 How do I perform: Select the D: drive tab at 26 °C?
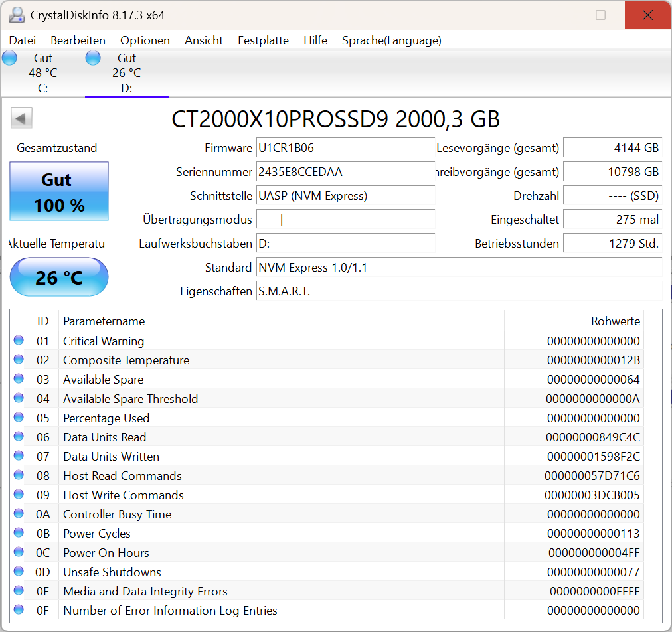(x=126, y=73)
